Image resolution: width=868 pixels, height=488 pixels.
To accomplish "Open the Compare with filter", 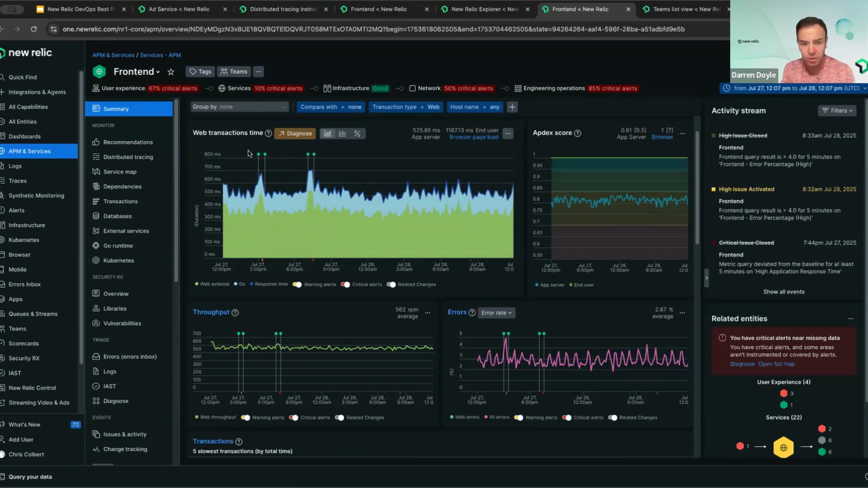I will point(331,107).
